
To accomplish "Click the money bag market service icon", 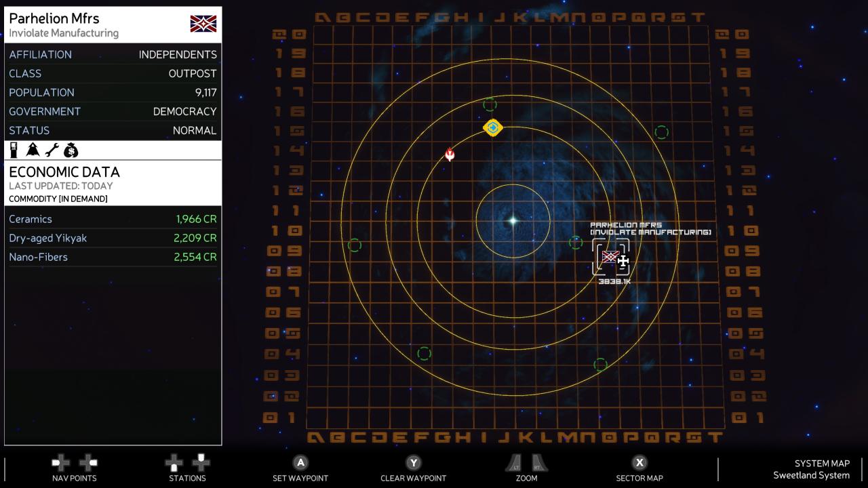I will [x=71, y=150].
